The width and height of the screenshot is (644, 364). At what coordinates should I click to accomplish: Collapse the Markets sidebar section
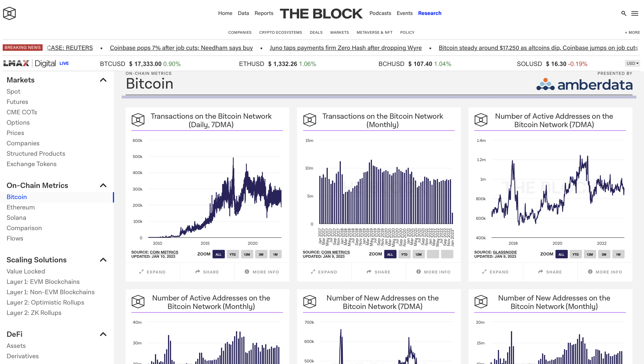coord(103,80)
